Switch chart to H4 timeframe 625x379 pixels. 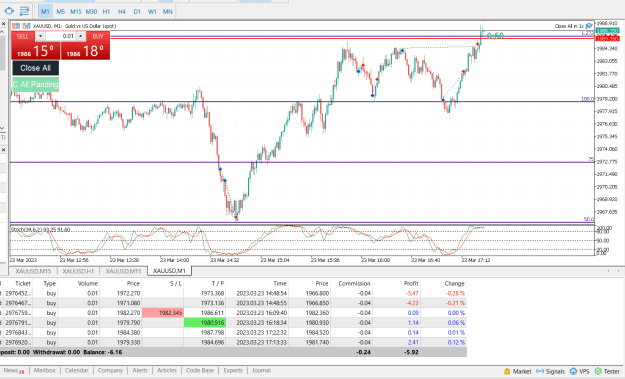122,12
